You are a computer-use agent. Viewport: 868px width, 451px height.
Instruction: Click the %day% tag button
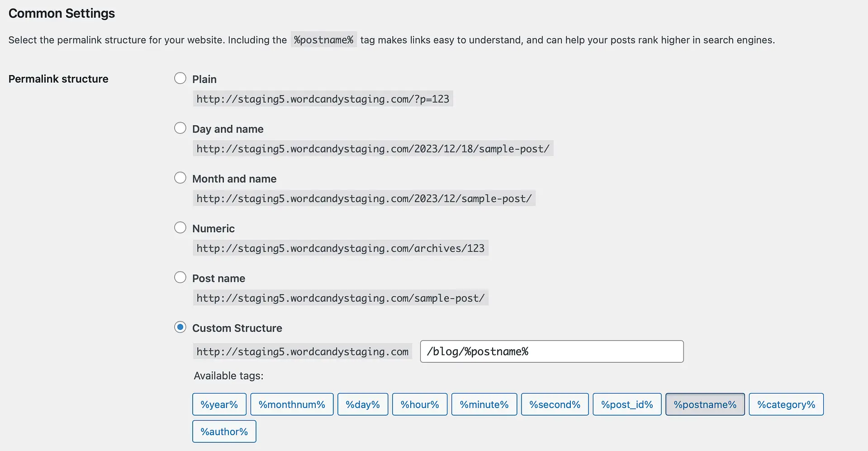click(363, 404)
